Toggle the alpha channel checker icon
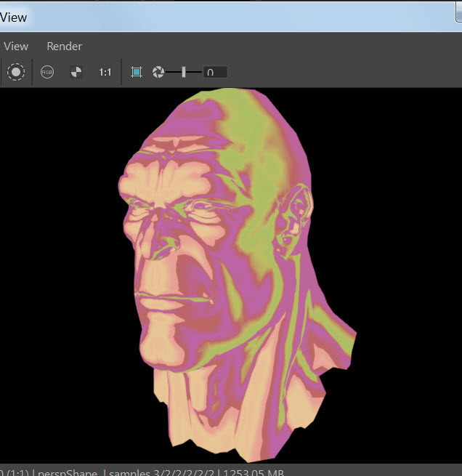This screenshot has width=462, height=476. (76, 72)
